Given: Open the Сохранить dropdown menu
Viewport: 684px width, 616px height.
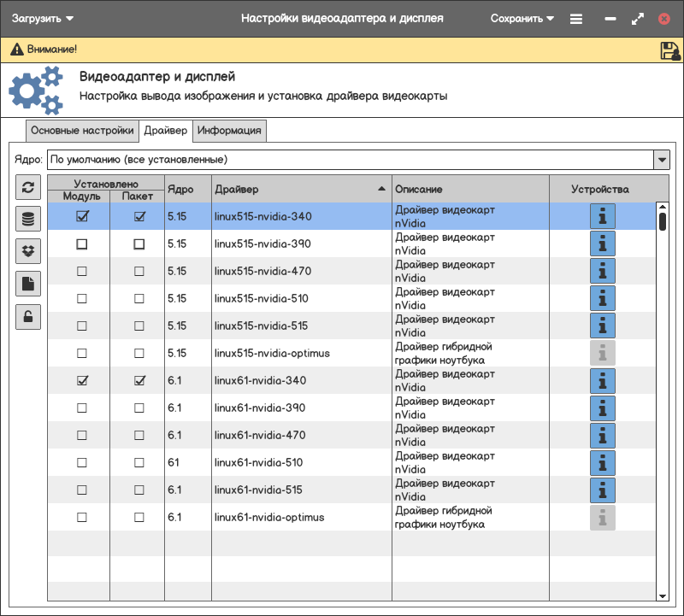Looking at the screenshot, I should click(x=522, y=18).
